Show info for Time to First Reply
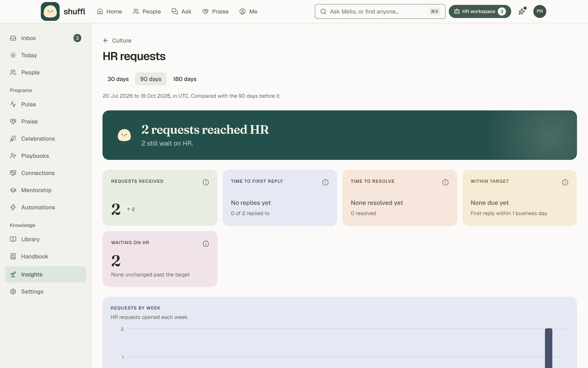 325,182
